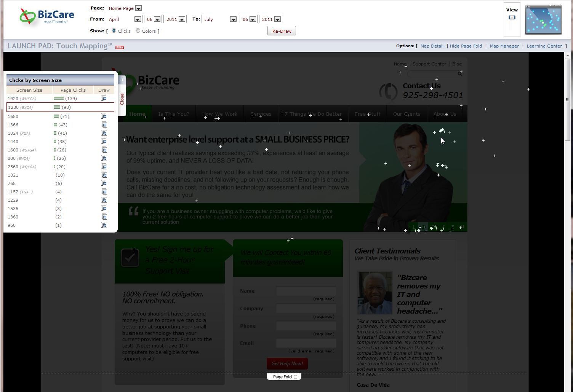Click the Draw icon for screen size 960

pyautogui.click(x=104, y=225)
